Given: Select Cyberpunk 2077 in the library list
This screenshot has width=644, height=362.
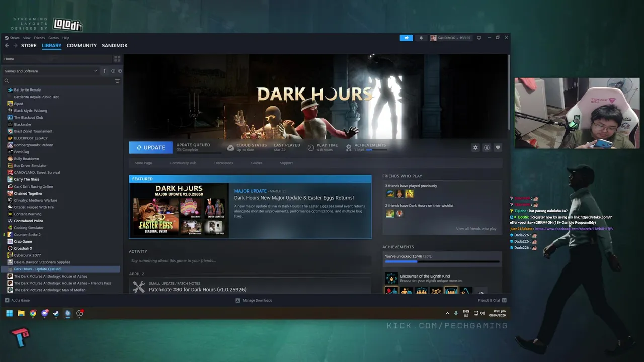Looking at the screenshot, I should [x=27, y=255].
